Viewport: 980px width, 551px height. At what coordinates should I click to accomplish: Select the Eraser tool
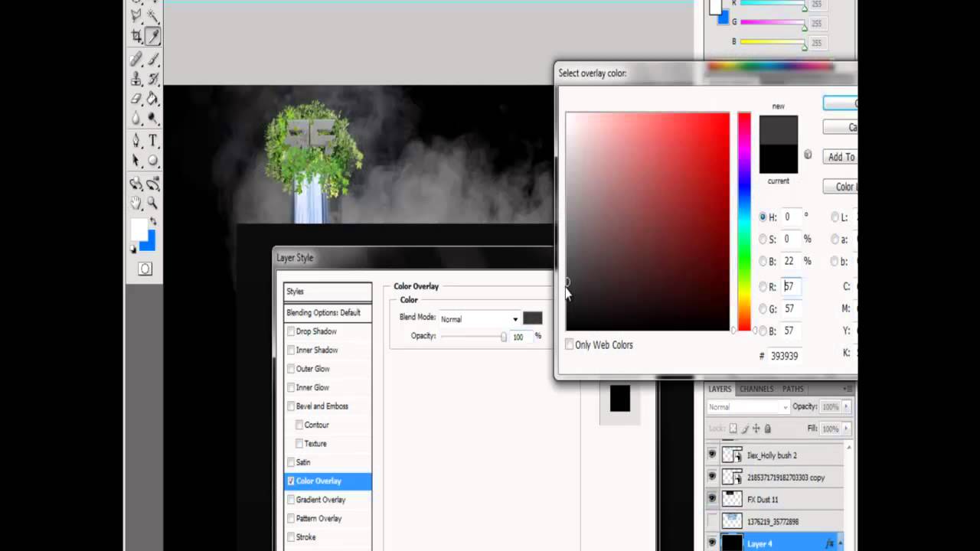point(136,98)
